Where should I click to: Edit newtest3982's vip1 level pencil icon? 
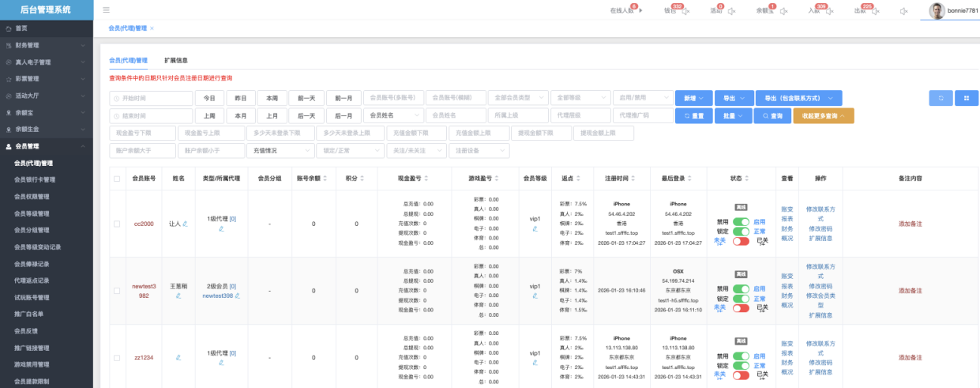point(535,296)
